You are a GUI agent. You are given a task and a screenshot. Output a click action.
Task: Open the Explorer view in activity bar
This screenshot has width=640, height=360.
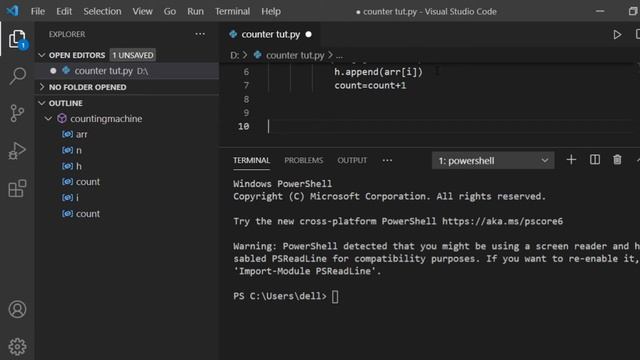click(17, 39)
